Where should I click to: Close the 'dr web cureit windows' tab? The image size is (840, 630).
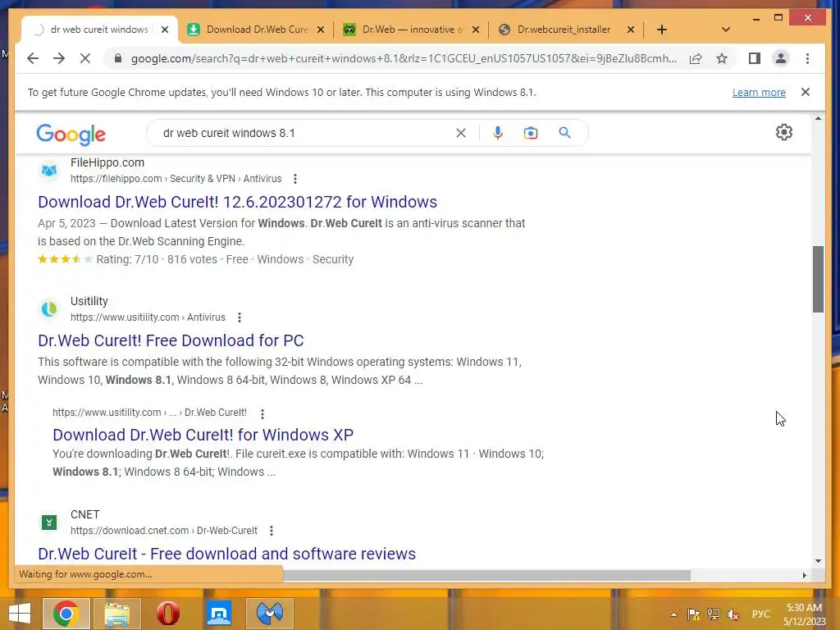pos(165,30)
